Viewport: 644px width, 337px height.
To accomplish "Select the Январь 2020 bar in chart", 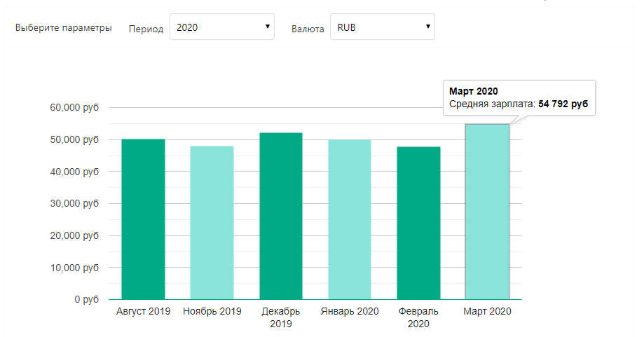I will click(350, 219).
